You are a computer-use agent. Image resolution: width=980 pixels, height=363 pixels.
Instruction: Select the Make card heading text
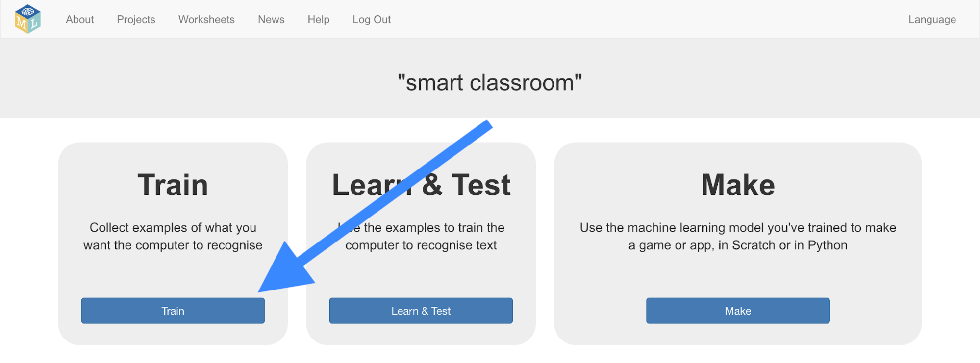pyautogui.click(x=737, y=185)
